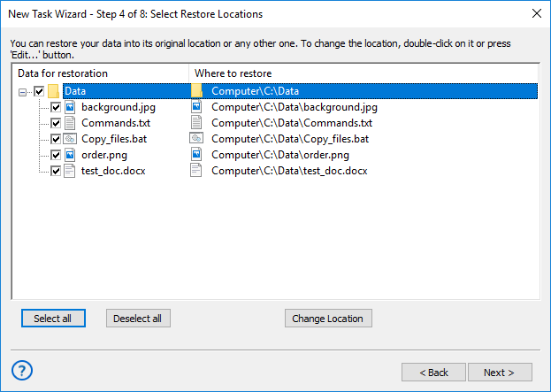
Task: Collapse the Data folder tree node
Action: (x=21, y=91)
